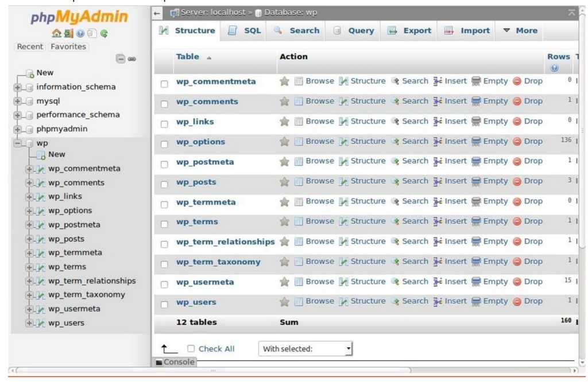The width and height of the screenshot is (588, 382).
Task: Click the Drop icon for wp_links
Action: pyautogui.click(x=517, y=122)
